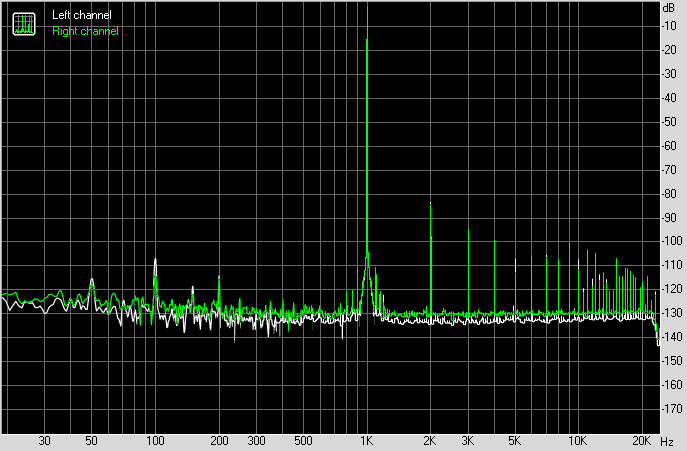Click the -10 dB axis label
This screenshot has height=451, width=687.
point(670,25)
